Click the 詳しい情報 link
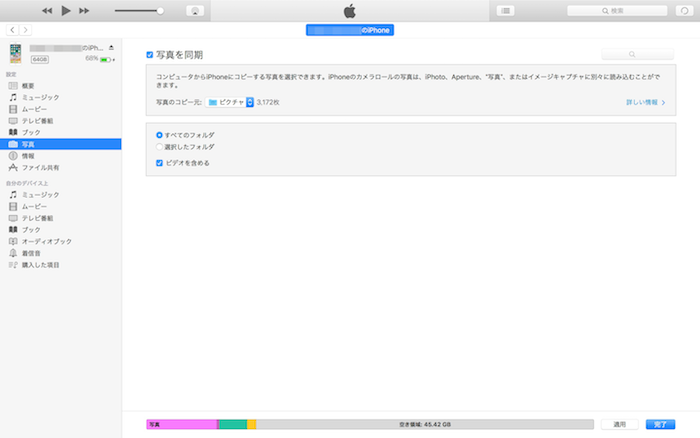Viewport: 700px width, 438px height. 646,102
